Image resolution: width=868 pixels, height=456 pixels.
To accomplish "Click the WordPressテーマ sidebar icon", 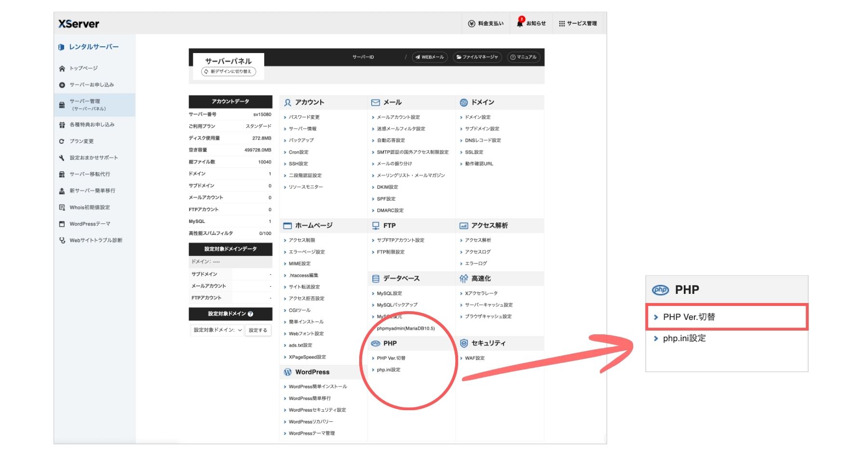I will [62, 224].
